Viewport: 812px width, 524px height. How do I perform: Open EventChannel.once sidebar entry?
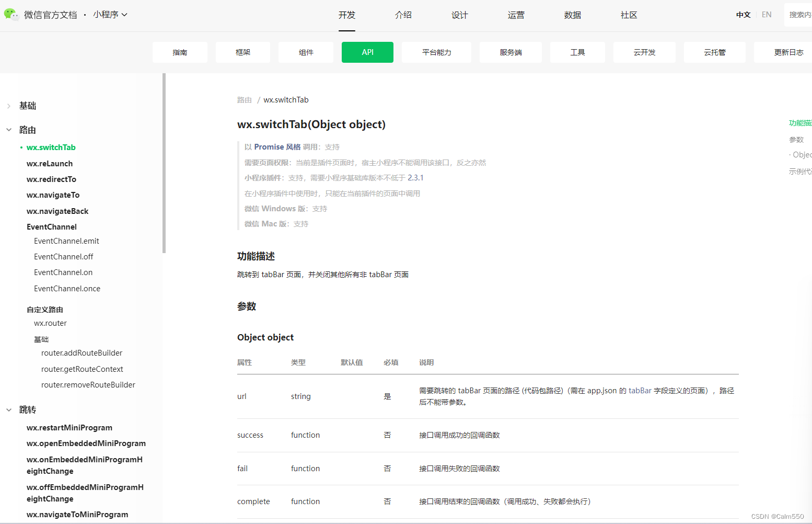(x=67, y=289)
